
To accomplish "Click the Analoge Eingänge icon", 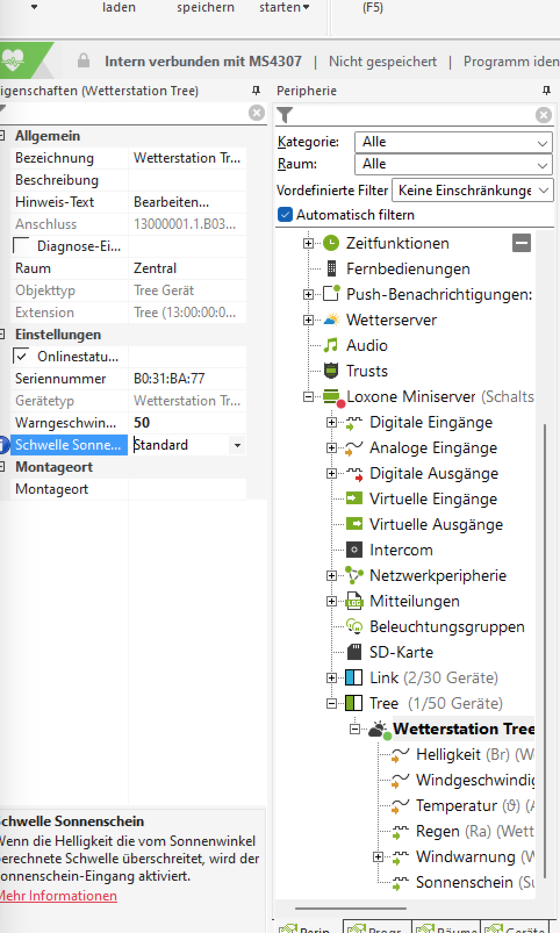I will pos(354,448).
